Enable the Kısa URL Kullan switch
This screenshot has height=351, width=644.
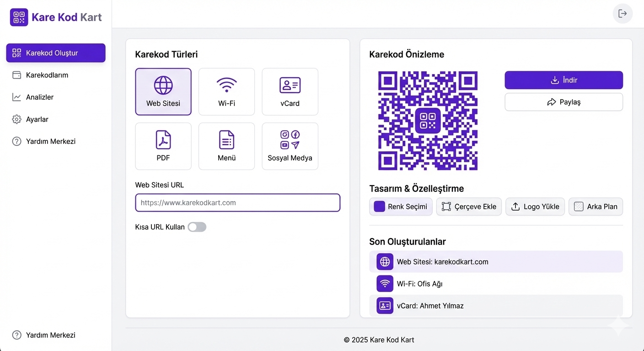[197, 227]
